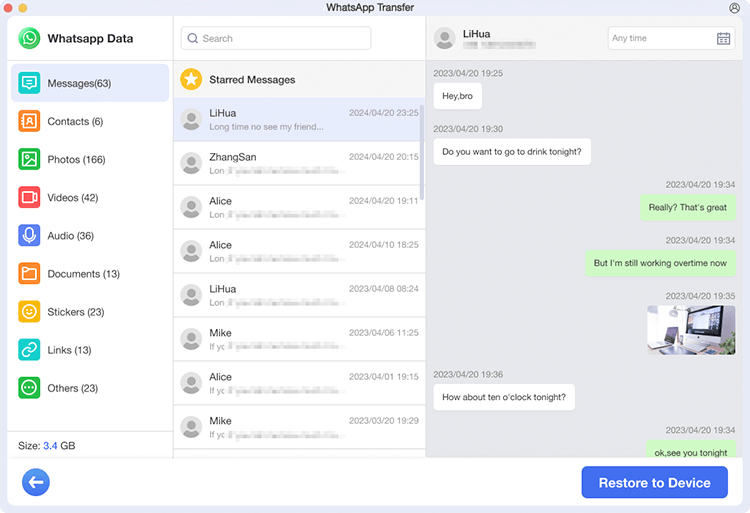Click ZhangSan's avatar in conversation list
Image resolution: width=750 pixels, height=513 pixels.
(x=191, y=164)
